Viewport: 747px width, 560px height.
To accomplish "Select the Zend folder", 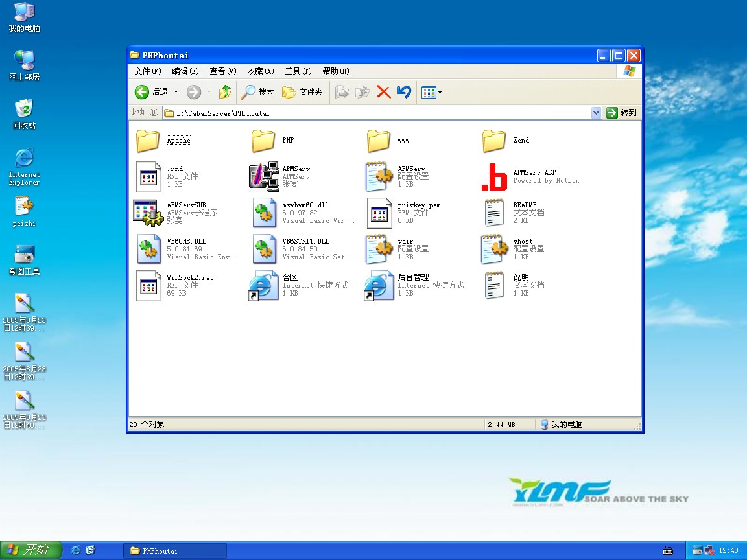I will [495, 140].
